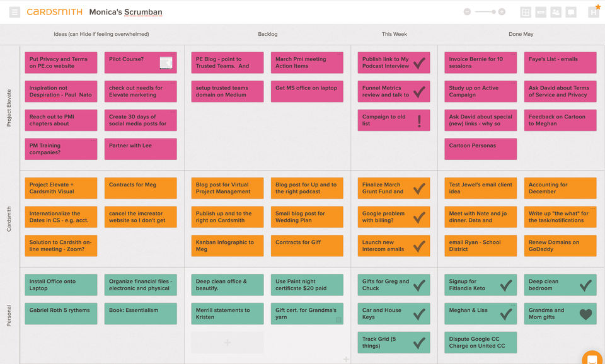Switch to grid view icon

tap(526, 12)
